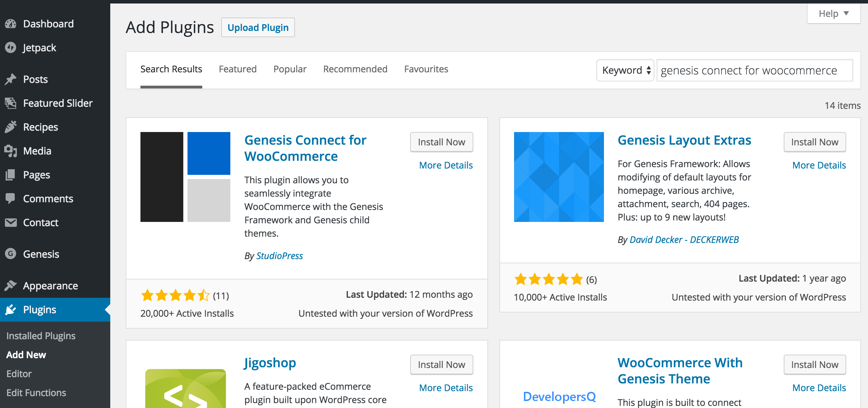Open David Decker - DECKERWEB author link
This screenshot has height=408, width=868.
684,239
